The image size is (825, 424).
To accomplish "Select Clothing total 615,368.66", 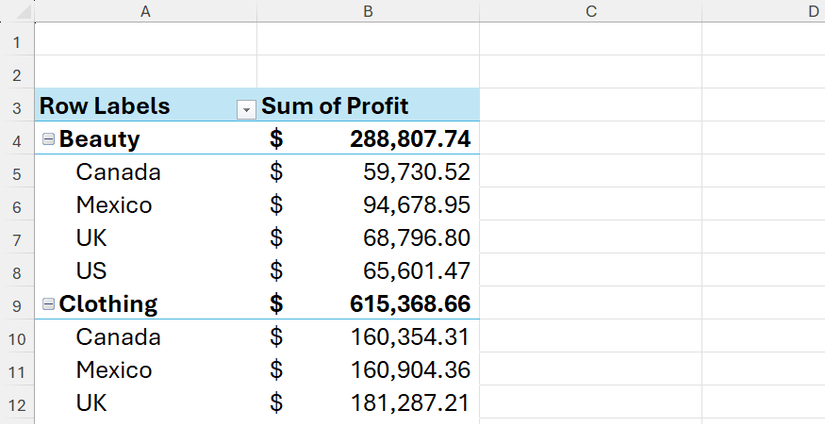I will [368, 303].
